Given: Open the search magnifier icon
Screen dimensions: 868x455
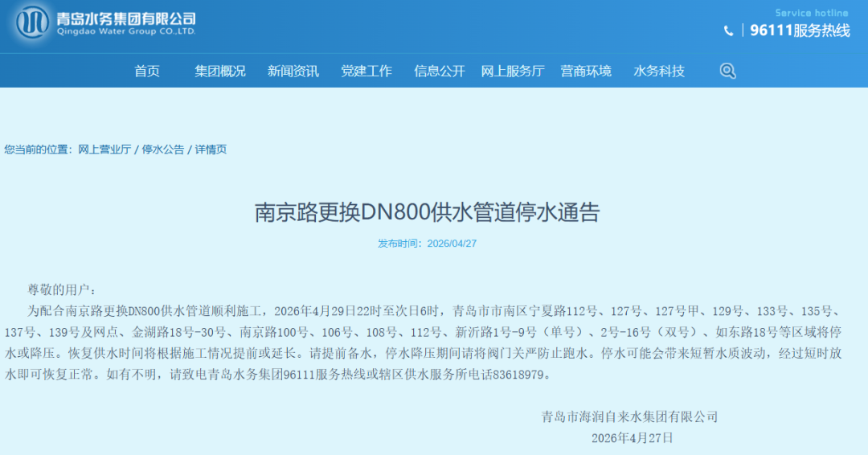Looking at the screenshot, I should pyautogui.click(x=727, y=71).
